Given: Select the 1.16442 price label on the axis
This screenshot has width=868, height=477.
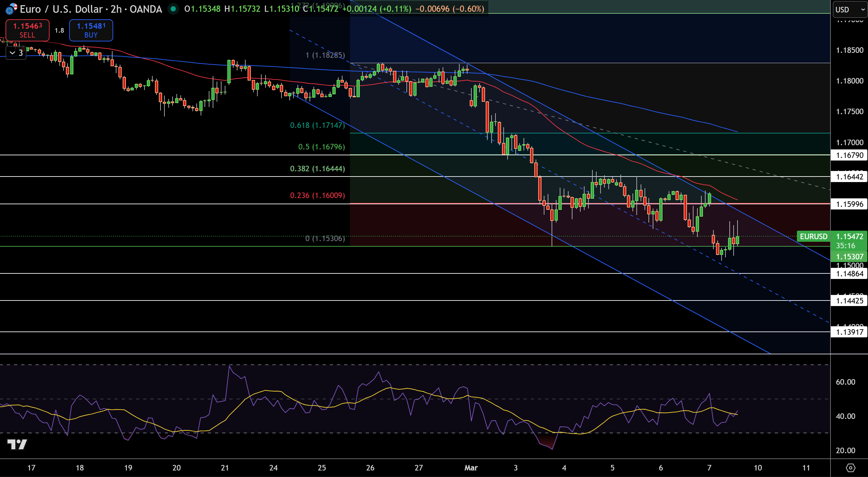Looking at the screenshot, I should pos(849,177).
